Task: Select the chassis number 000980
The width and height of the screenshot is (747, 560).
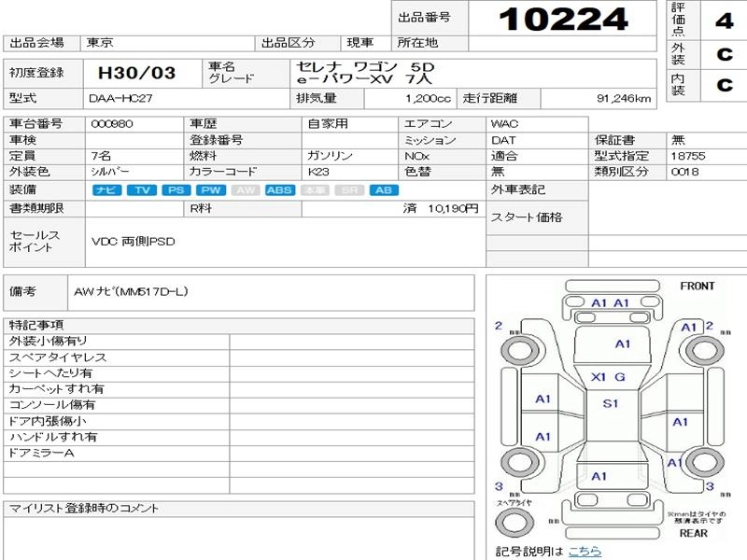Action: pyautogui.click(x=112, y=124)
